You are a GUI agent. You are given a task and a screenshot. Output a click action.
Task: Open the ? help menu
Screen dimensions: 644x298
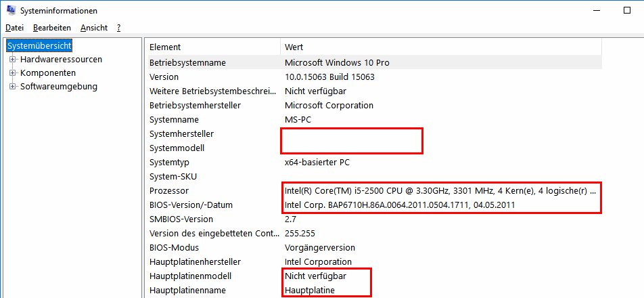pyautogui.click(x=118, y=28)
